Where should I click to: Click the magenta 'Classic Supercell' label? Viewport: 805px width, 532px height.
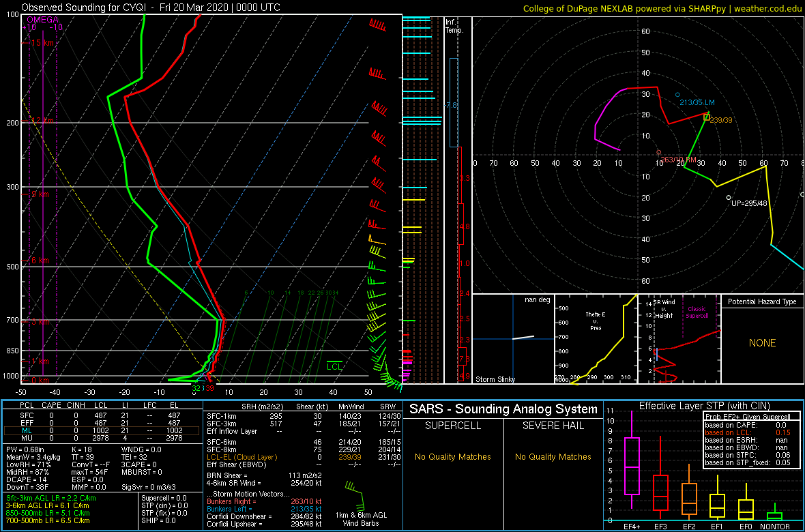tap(697, 313)
